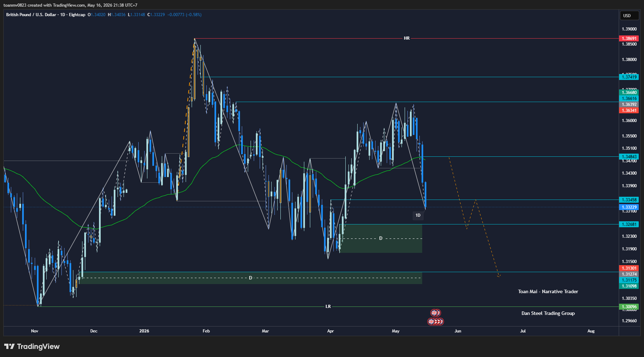
Task: Click the green 1.30096 price label
Action: pos(629,307)
